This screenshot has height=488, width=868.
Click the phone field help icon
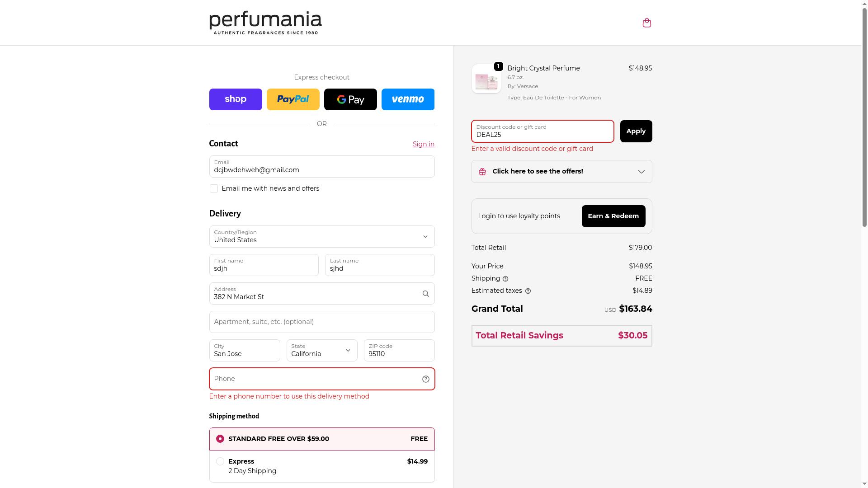coord(425,379)
